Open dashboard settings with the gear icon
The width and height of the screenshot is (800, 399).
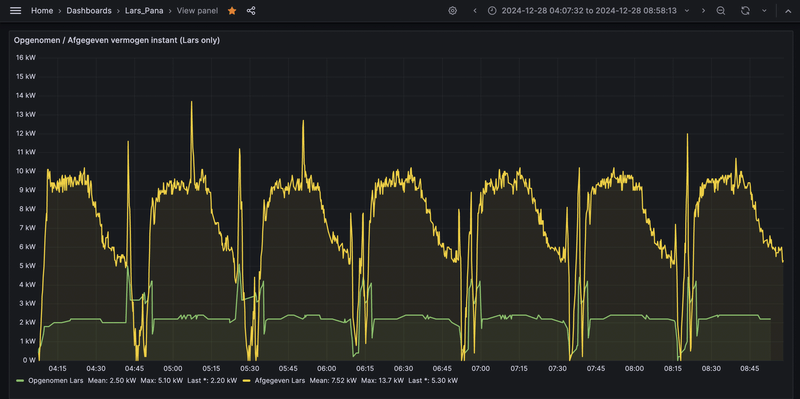click(x=453, y=11)
